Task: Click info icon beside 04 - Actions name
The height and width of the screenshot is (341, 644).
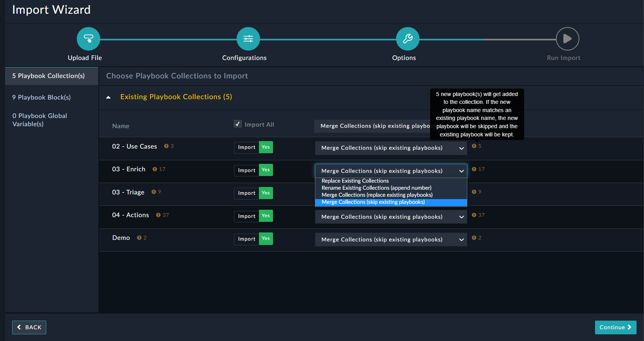Action: 158,215
